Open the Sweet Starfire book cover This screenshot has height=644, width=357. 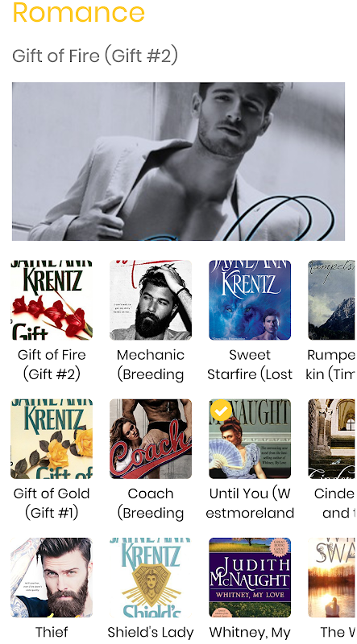pos(250,299)
